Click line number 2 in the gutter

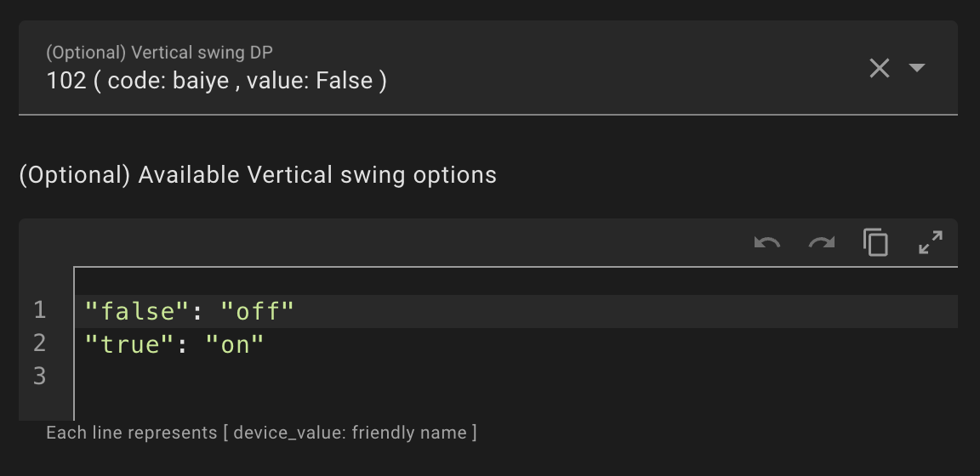coord(40,343)
